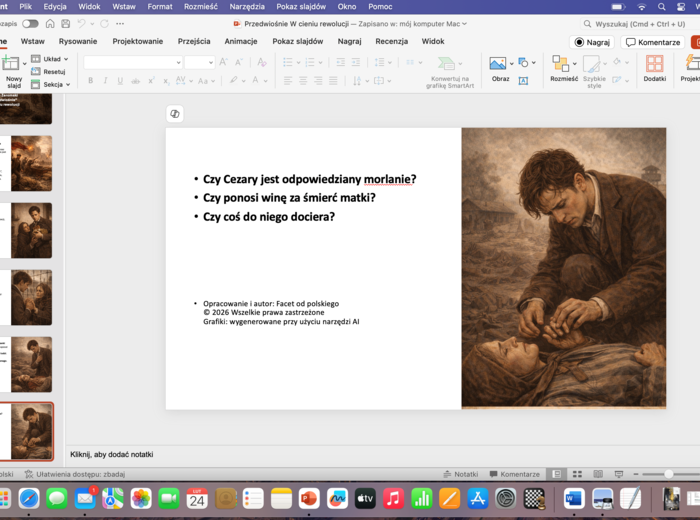Viewport: 700px width, 520px height.
Task: Click the Obraz (picture) insert icon
Action: (498, 65)
